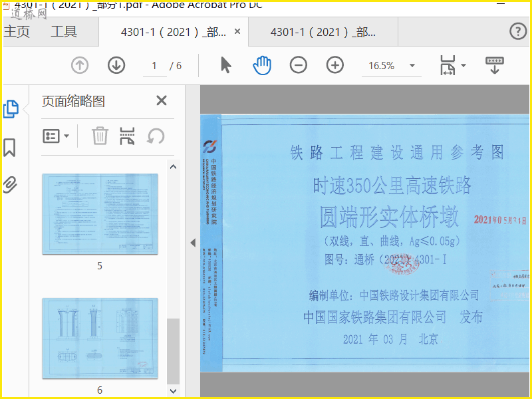Toggle the bookmarks sidebar panel
The height and width of the screenshot is (399, 532).
tap(9, 147)
